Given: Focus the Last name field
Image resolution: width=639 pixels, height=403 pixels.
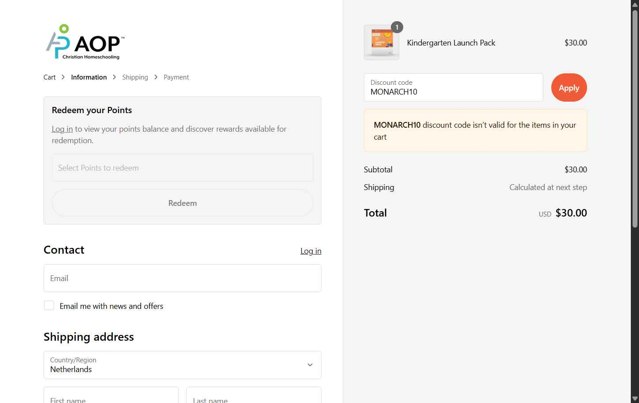Looking at the screenshot, I should 254,395.
